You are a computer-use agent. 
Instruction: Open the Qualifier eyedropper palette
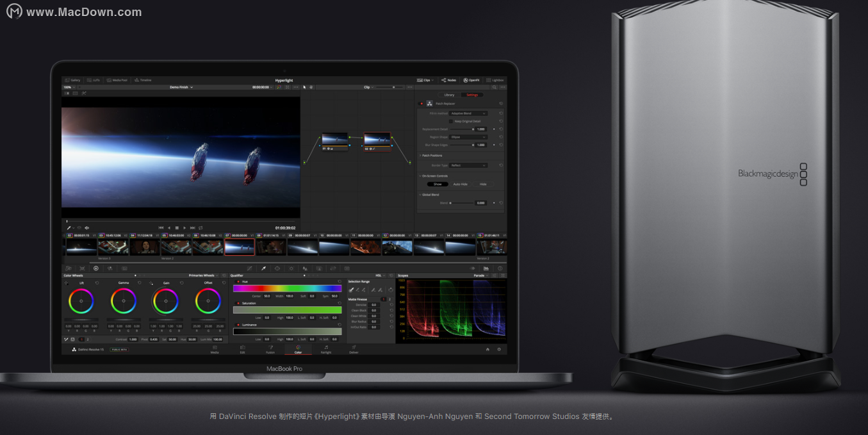pyautogui.click(x=263, y=268)
